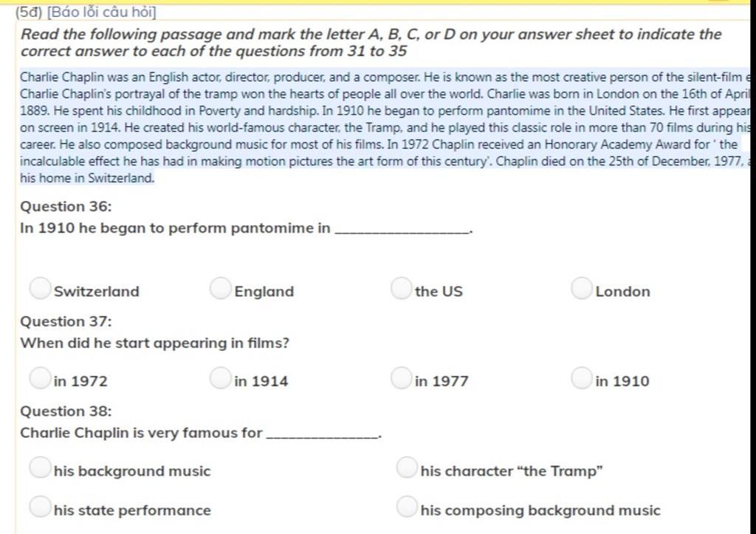Mark "in 1910" as the answer
756x534 pixels.
(x=582, y=377)
